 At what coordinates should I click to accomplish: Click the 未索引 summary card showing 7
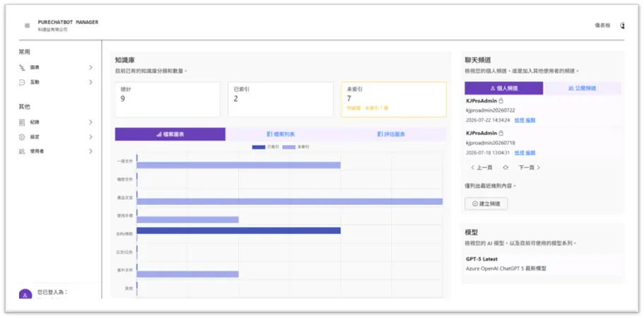coord(394,100)
